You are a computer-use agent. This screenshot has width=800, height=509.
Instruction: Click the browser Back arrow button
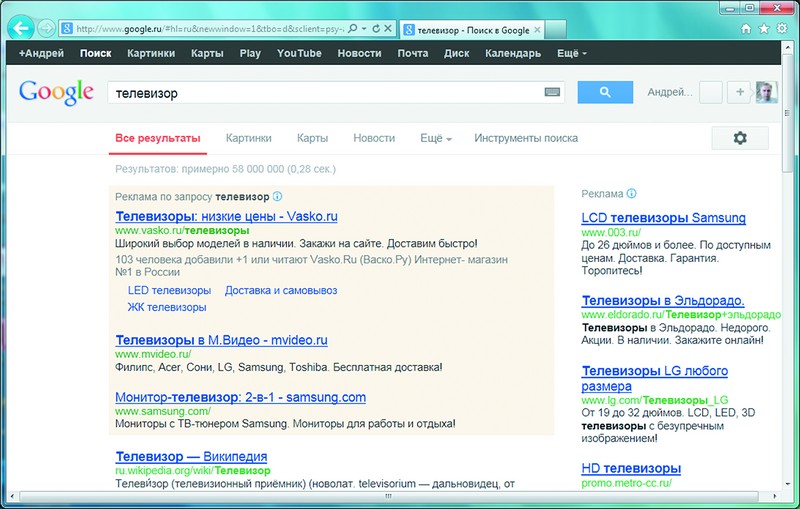click(x=21, y=28)
